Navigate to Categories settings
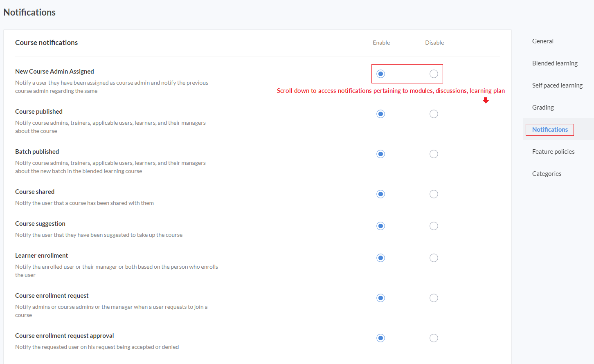Screen dimensions: 594x364 click(547, 174)
